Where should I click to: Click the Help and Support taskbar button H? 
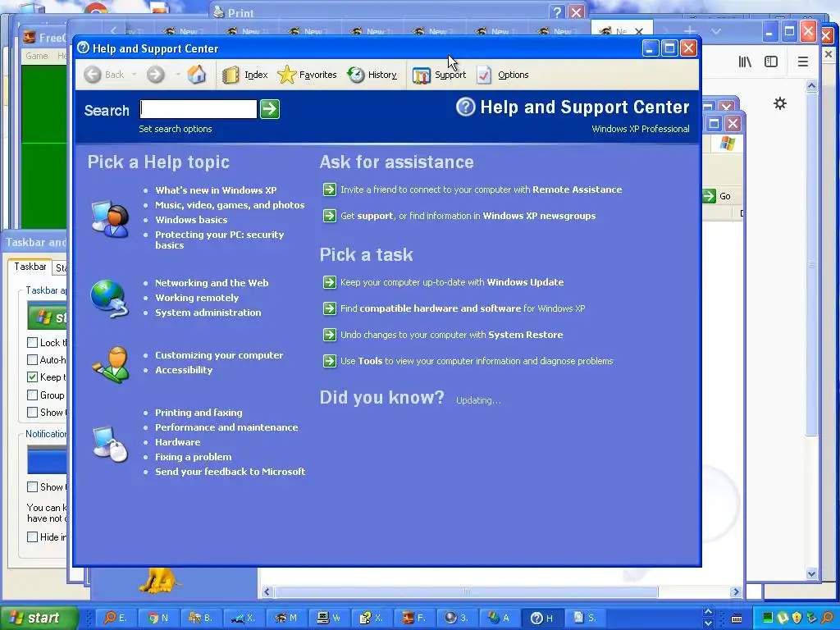tap(542, 618)
